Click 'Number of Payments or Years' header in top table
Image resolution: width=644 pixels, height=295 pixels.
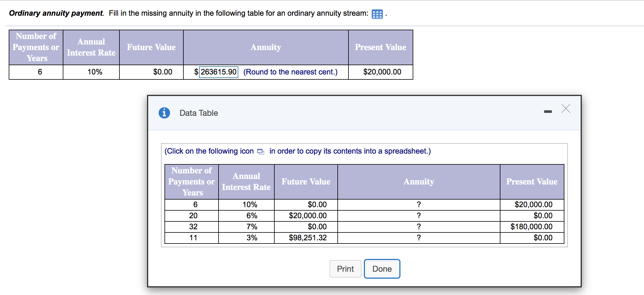click(36, 47)
